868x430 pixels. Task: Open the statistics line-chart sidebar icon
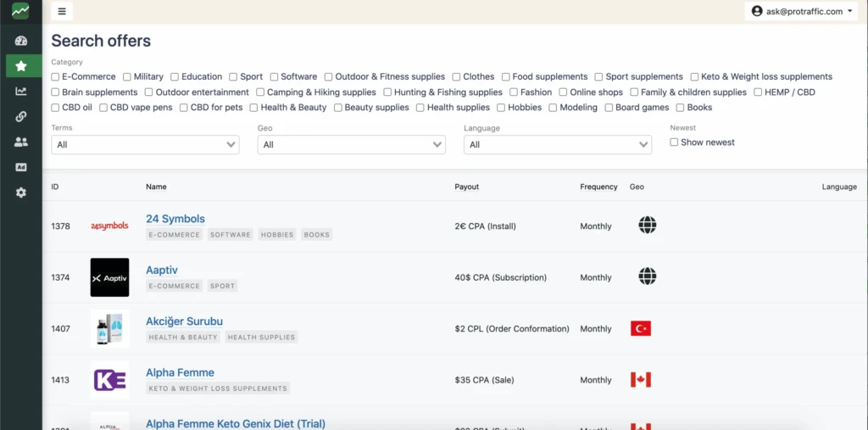click(x=21, y=92)
